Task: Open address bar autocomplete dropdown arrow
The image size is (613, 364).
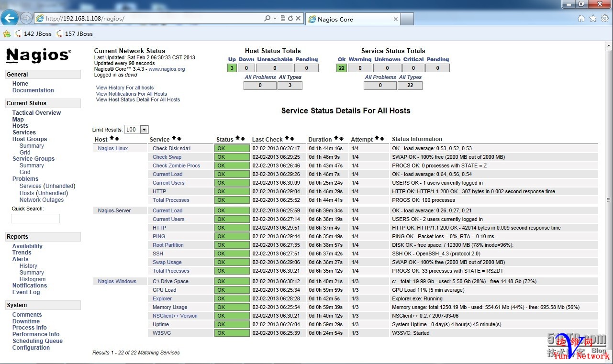Action: coord(275,19)
